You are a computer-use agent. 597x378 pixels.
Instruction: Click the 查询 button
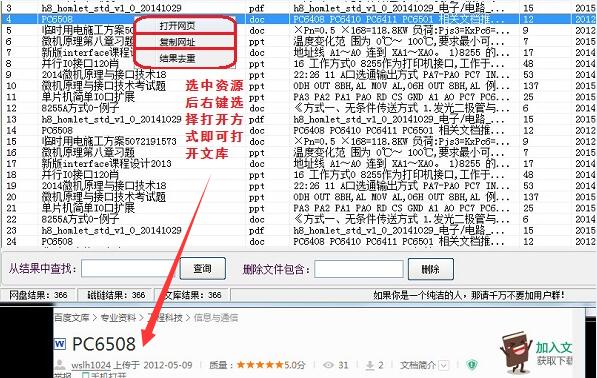pos(203,269)
